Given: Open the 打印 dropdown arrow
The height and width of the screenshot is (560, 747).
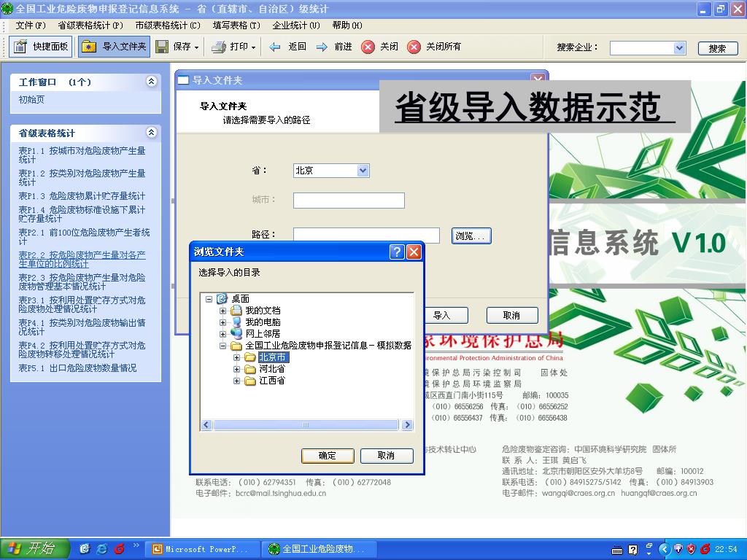Looking at the screenshot, I should [x=253, y=47].
